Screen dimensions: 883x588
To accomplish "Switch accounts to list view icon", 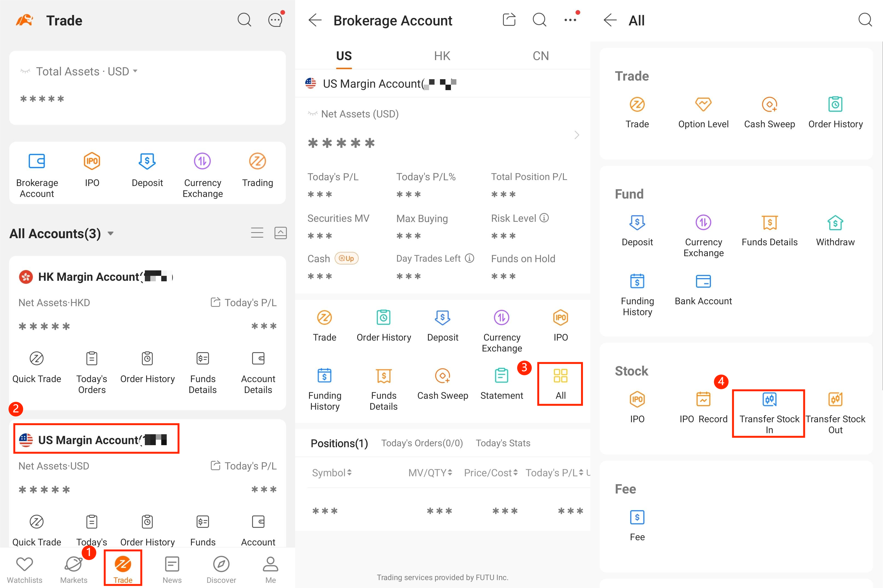I will tap(257, 233).
